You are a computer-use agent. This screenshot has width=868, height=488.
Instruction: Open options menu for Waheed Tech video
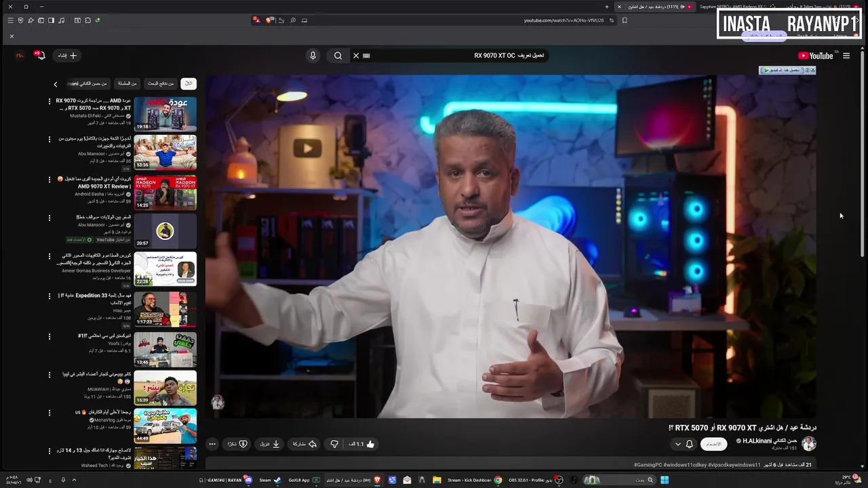click(x=49, y=451)
